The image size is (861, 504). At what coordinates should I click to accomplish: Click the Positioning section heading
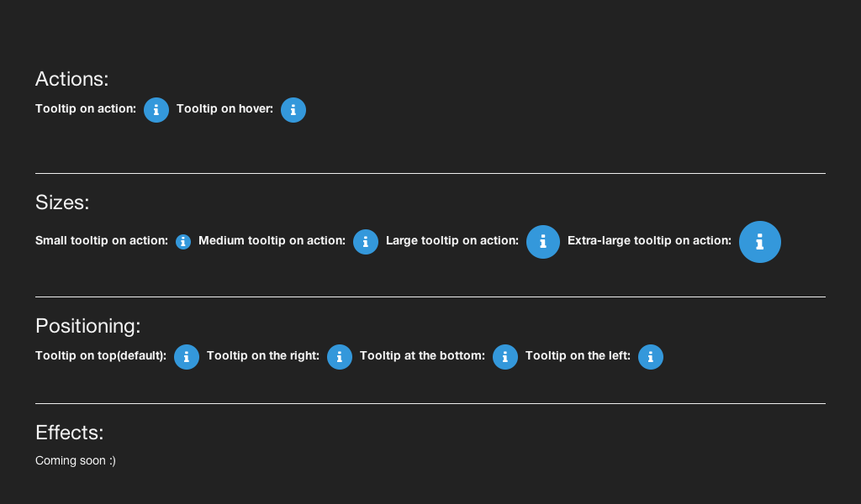87,326
